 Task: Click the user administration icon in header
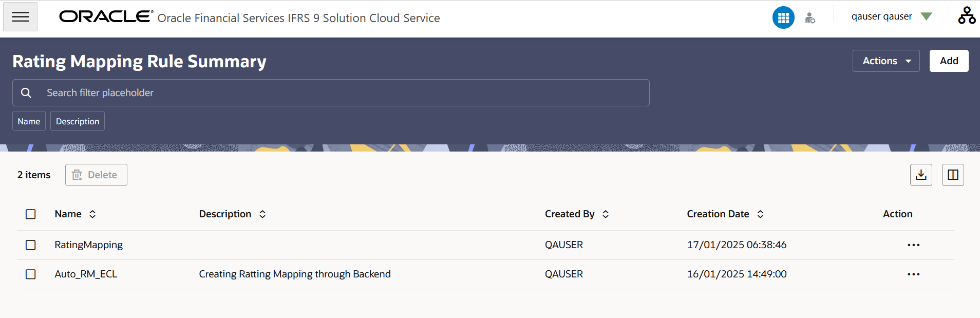pyautogui.click(x=810, y=18)
